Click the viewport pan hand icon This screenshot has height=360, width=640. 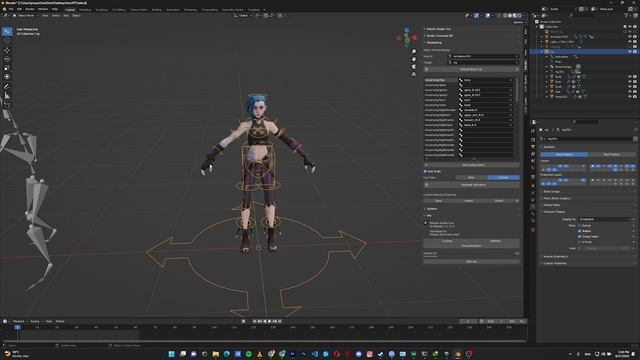tap(414, 59)
